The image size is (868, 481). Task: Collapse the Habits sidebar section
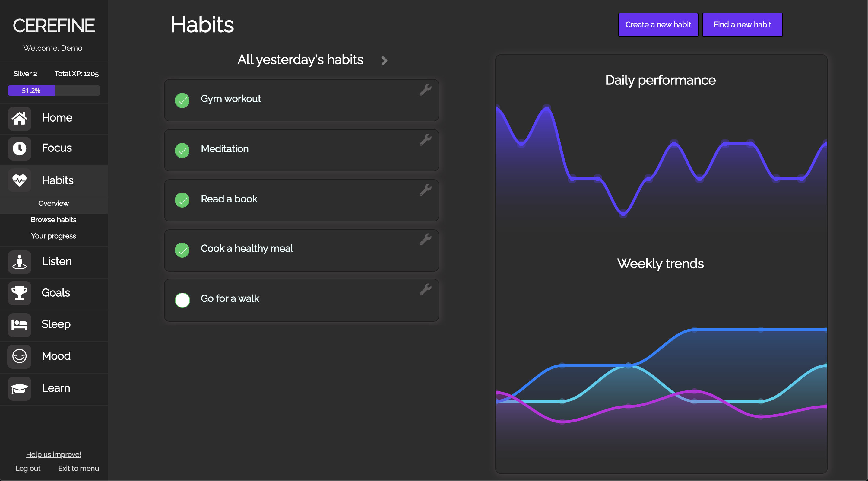pos(54,181)
